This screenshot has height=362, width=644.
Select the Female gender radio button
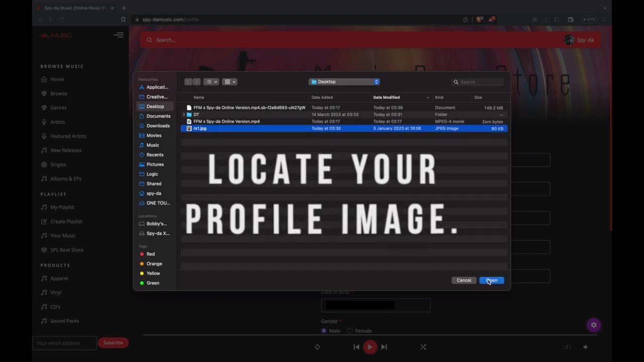pos(350,331)
